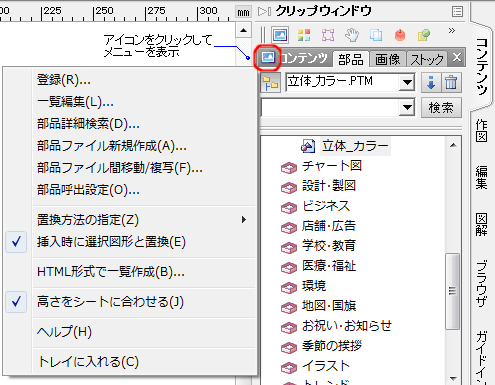Toggle 挿入時に選択図形と置換(E) check
The height and width of the screenshot is (385, 495).
130,242
